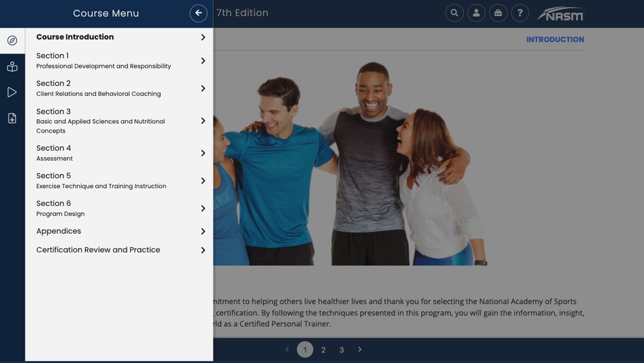Expand Section 3 chevron
This screenshot has width=644, height=363.
203,121
